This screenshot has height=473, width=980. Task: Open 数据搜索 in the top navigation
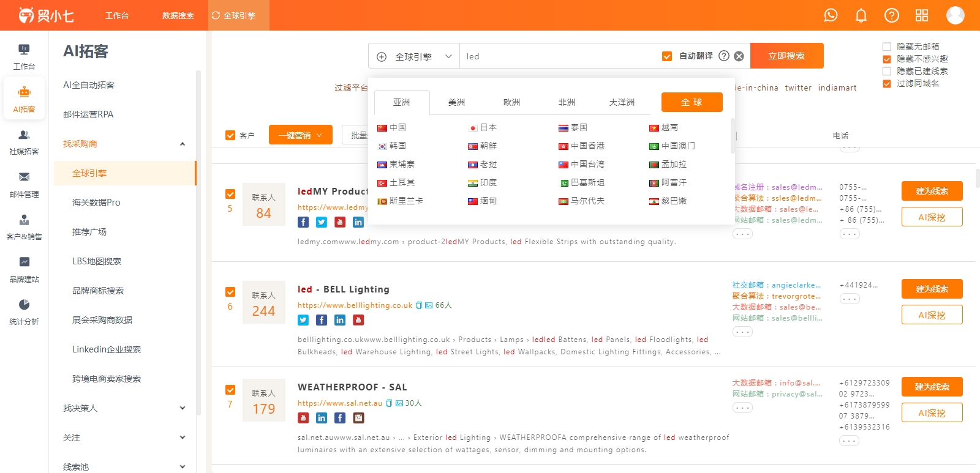click(178, 15)
